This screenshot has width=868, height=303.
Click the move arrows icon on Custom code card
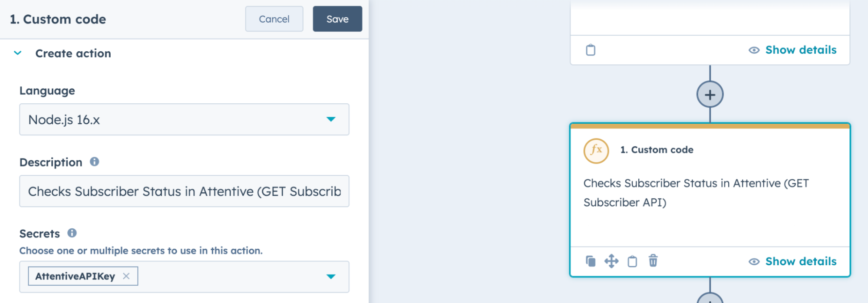coord(611,261)
